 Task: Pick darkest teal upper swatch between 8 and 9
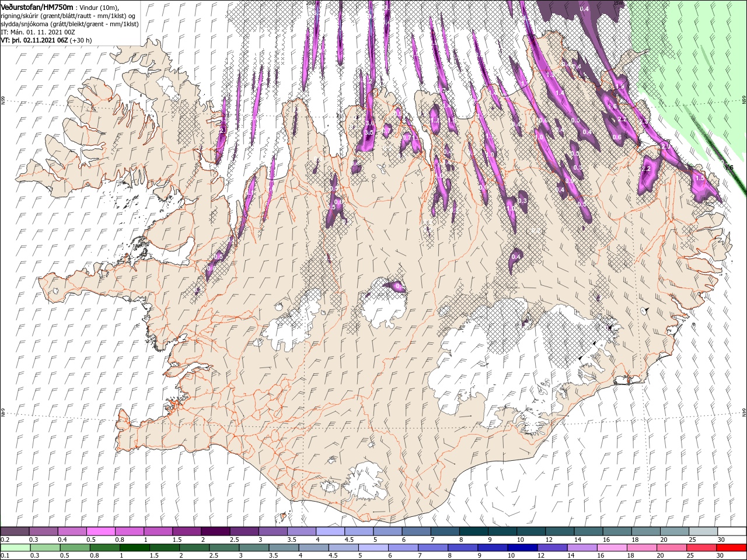click(x=473, y=531)
